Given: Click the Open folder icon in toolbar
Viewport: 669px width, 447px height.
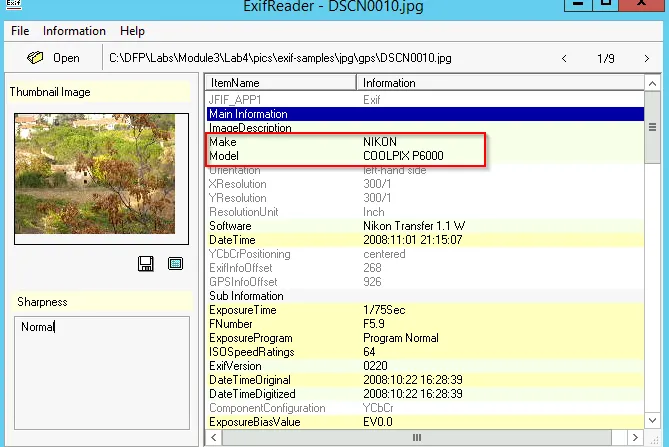Looking at the screenshot, I should click(x=36, y=58).
